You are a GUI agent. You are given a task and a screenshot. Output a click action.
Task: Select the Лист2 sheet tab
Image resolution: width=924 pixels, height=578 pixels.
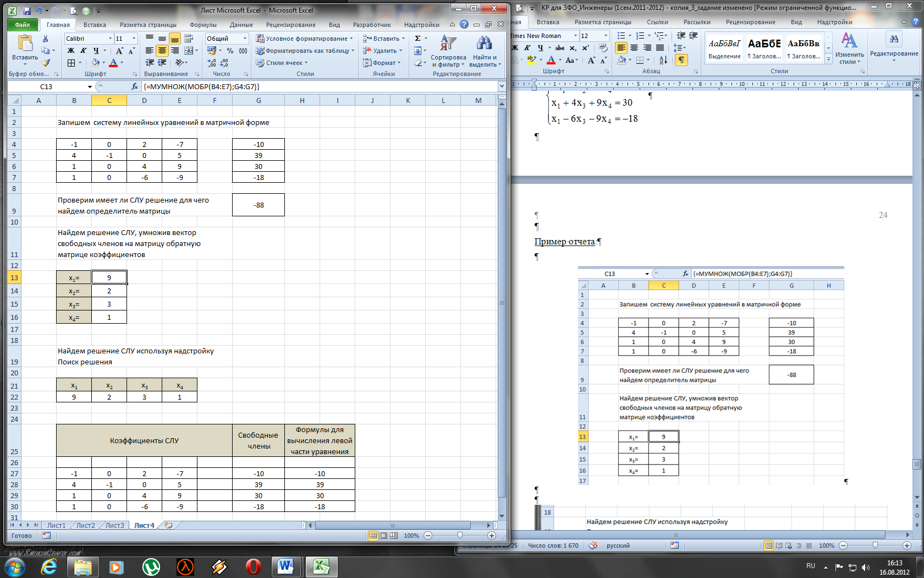[x=85, y=525]
